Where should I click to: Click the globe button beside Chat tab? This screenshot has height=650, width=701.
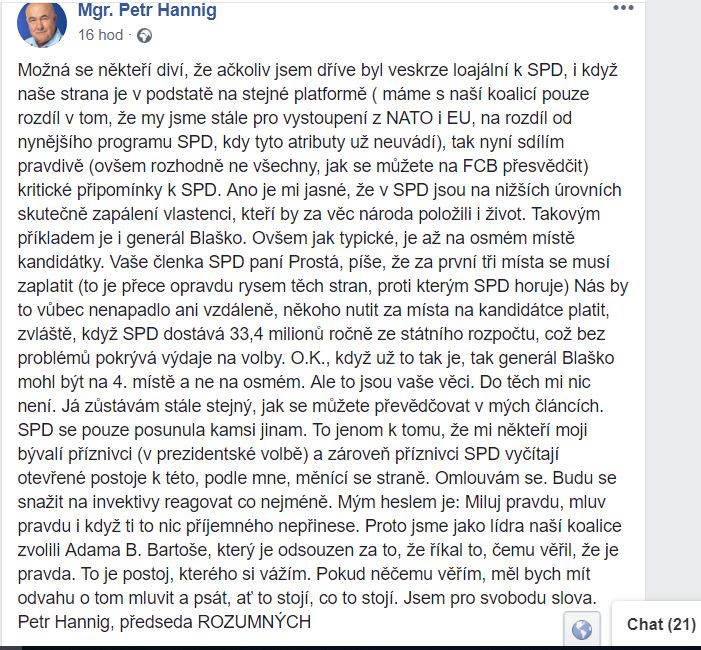582,629
